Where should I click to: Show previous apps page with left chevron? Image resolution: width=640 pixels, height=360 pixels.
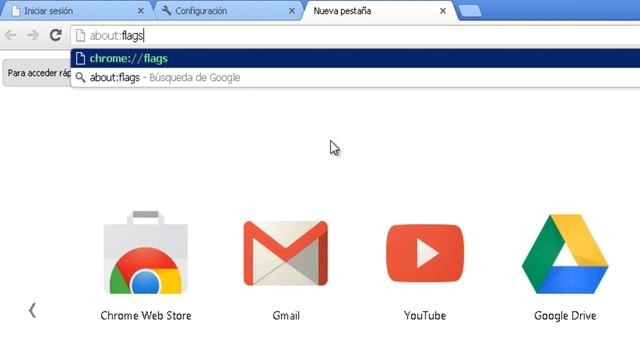[32, 311]
